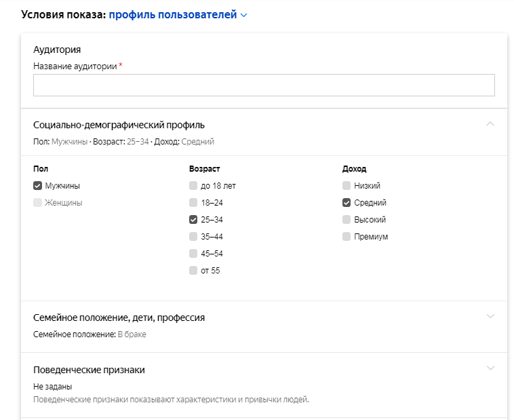
Task: Uncheck the 25–34 age checkbox
Action: point(195,220)
